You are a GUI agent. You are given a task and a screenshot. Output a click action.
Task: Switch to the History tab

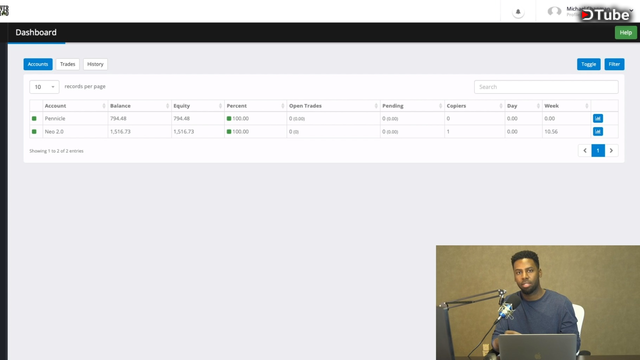point(95,64)
